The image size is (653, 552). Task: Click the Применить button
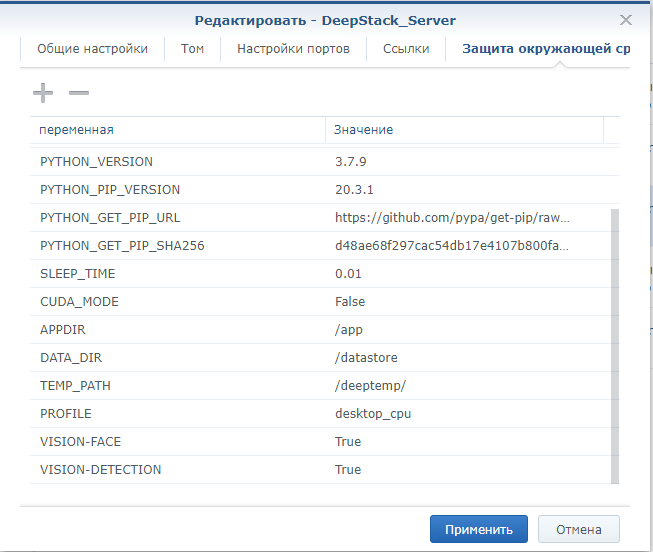(x=479, y=529)
